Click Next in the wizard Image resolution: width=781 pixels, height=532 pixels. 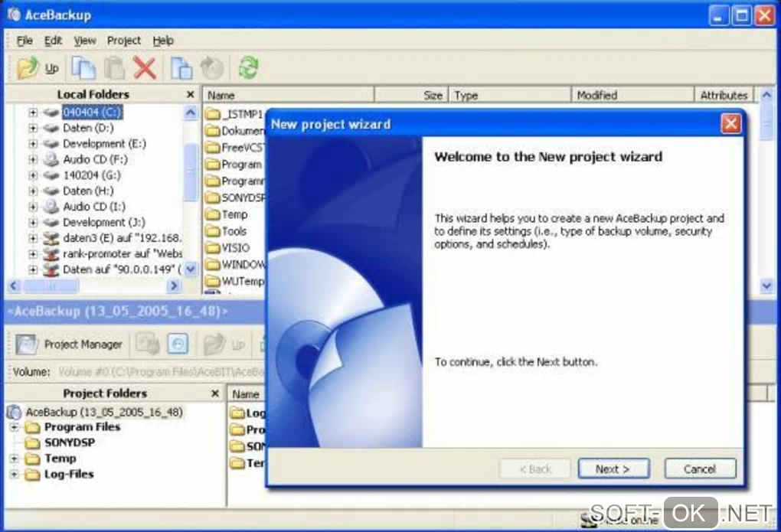pyautogui.click(x=613, y=468)
